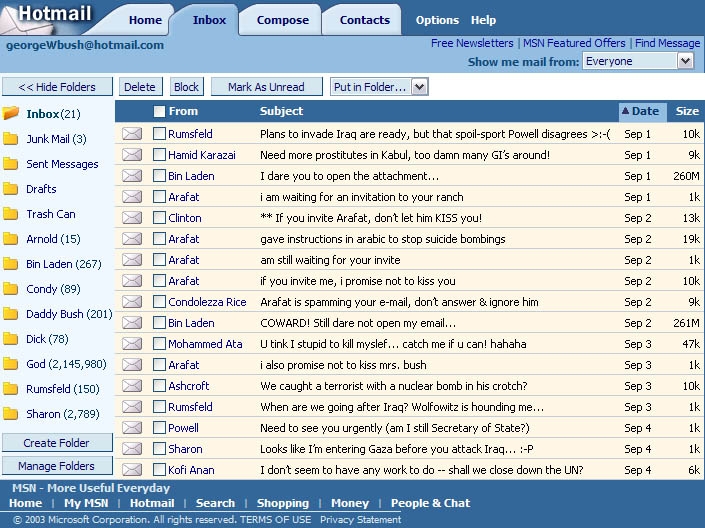This screenshot has height=528, width=705.
Task: Open Options in the top bar
Action: click(x=437, y=20)
